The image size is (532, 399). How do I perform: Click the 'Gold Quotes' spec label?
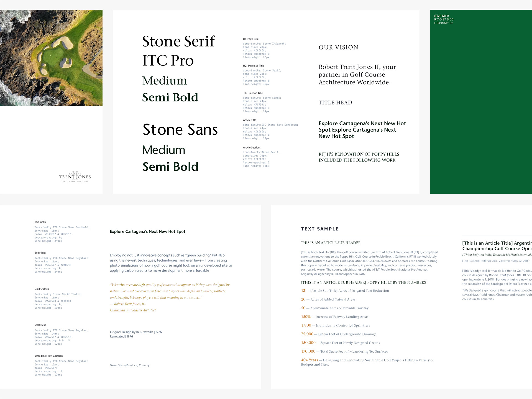tap(42, 289)
